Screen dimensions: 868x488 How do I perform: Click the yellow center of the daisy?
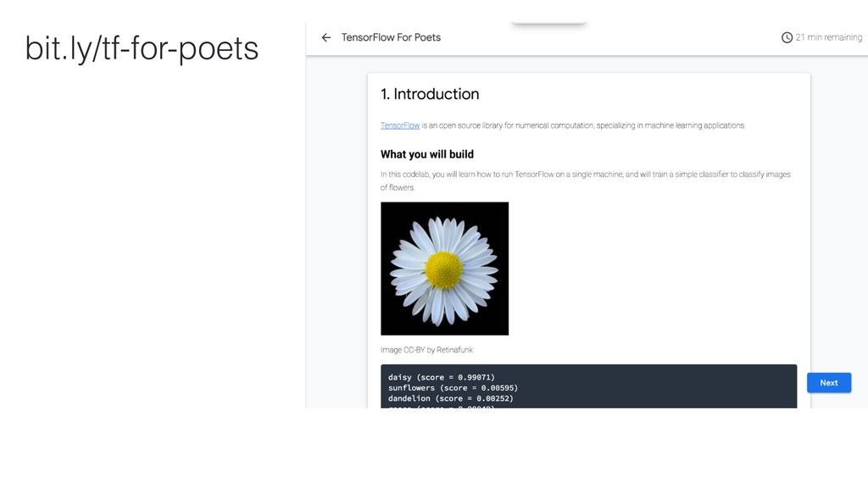[444, 270]
